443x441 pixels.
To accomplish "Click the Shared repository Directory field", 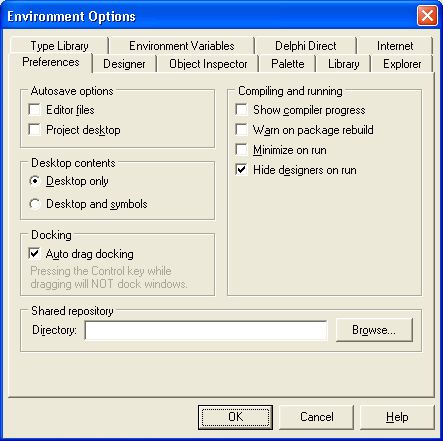I will [206, 330].
